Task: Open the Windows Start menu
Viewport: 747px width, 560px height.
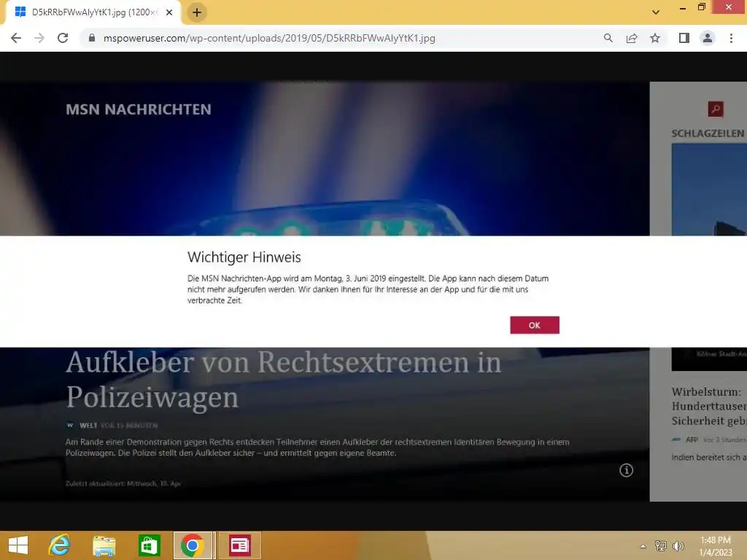Action: [18, 545]
